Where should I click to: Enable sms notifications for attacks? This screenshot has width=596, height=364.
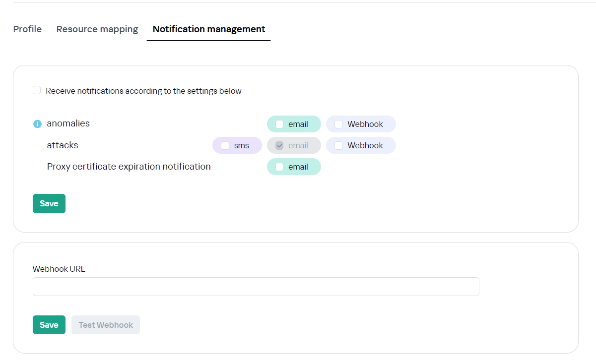click(225, 146)
